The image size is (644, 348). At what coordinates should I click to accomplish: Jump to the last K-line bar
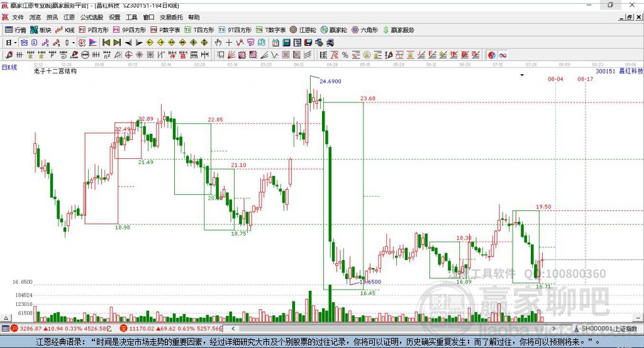pyautogui.click(x=117, y=43)
